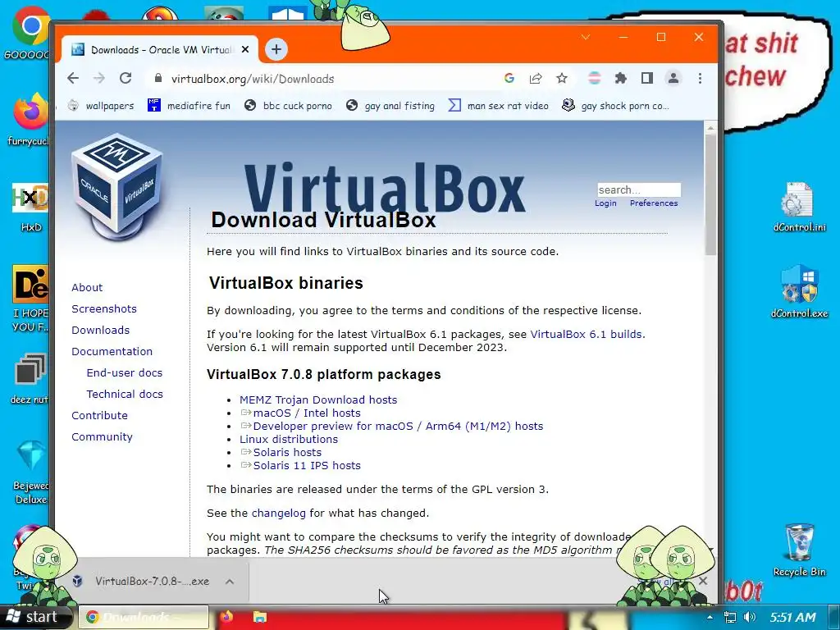Open site info via the padlock icon

tap(157, 78)
